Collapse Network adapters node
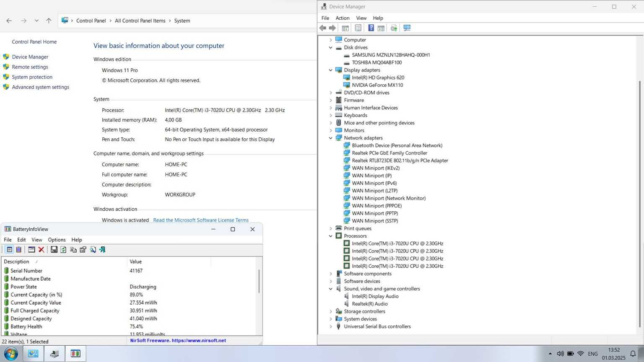The width and height of the screenshot is (644, 362). click(x=331, y=138)
